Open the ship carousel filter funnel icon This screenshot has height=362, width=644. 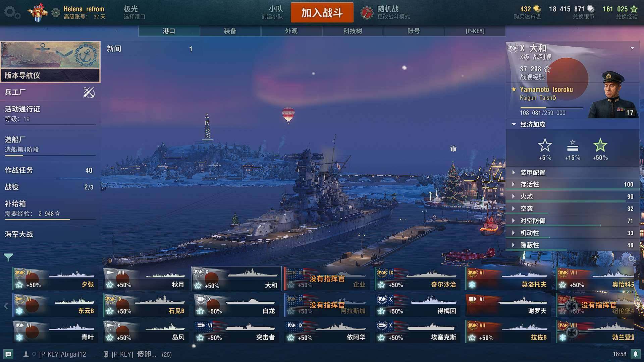point(8,257)
